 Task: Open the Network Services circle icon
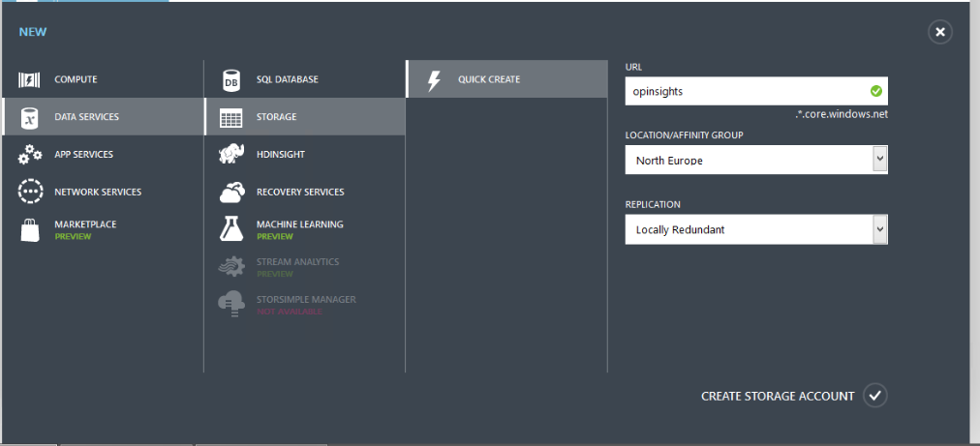(x=30, y=192)
